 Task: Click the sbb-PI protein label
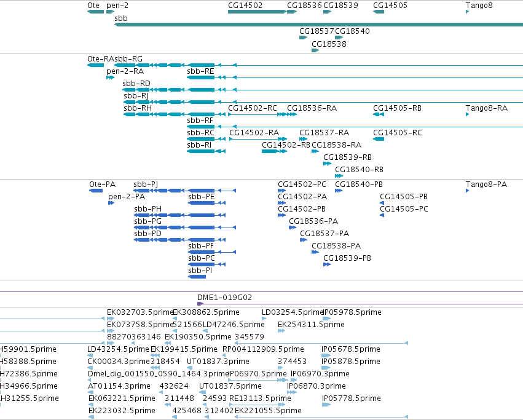coord(200,271)
